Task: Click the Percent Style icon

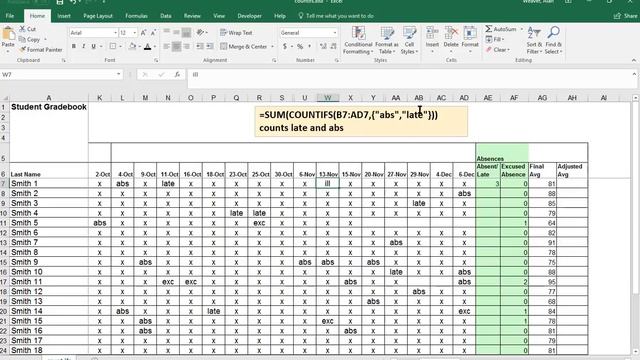Action: click(300, 47)
